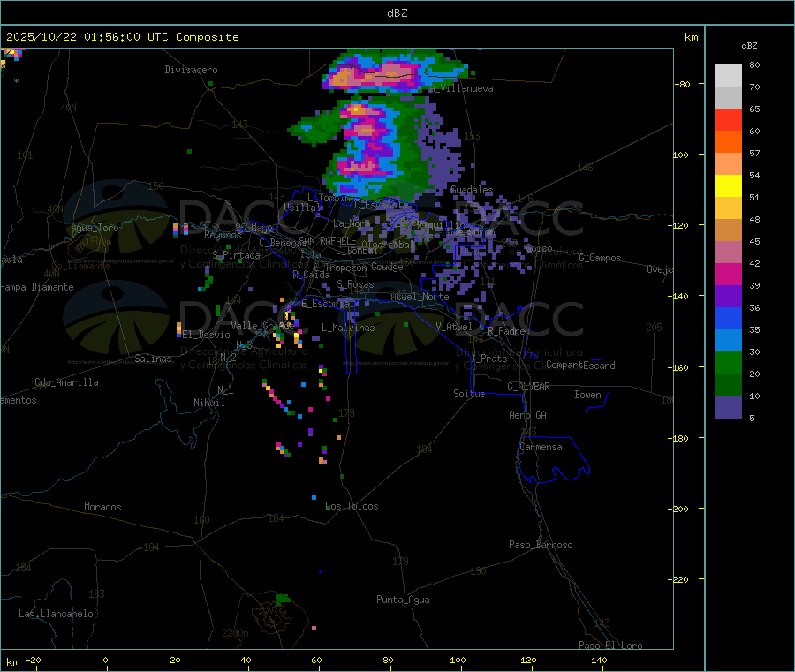Image resolution: width=795 pixels, height=672 pixels.
Task: Click the 2200m volcano contour label
Action: click(x=235, y=633)
